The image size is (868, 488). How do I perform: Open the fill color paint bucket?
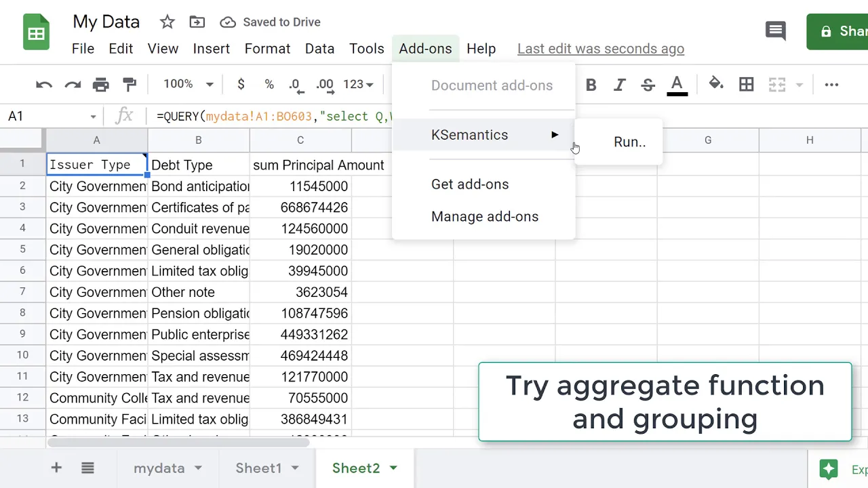click(x=716, y=85)
